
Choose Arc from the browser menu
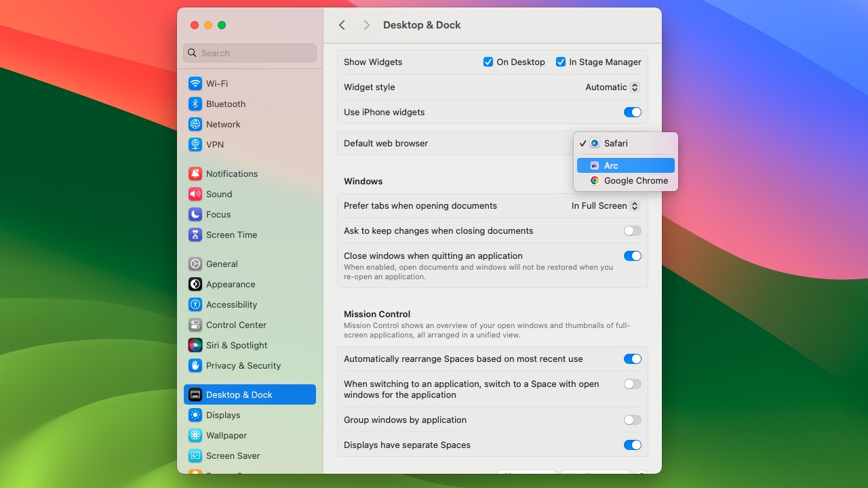tap(609, 165)
